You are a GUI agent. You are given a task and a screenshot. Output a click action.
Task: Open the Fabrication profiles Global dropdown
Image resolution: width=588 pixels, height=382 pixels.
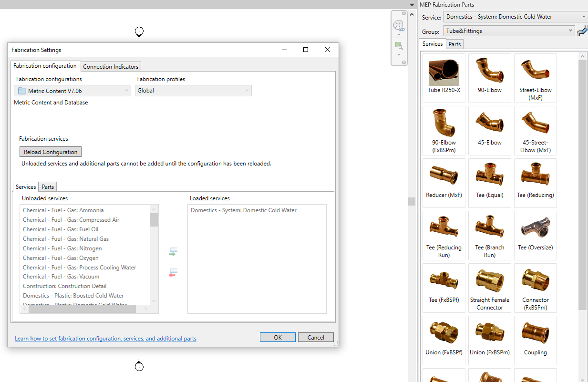193,91
